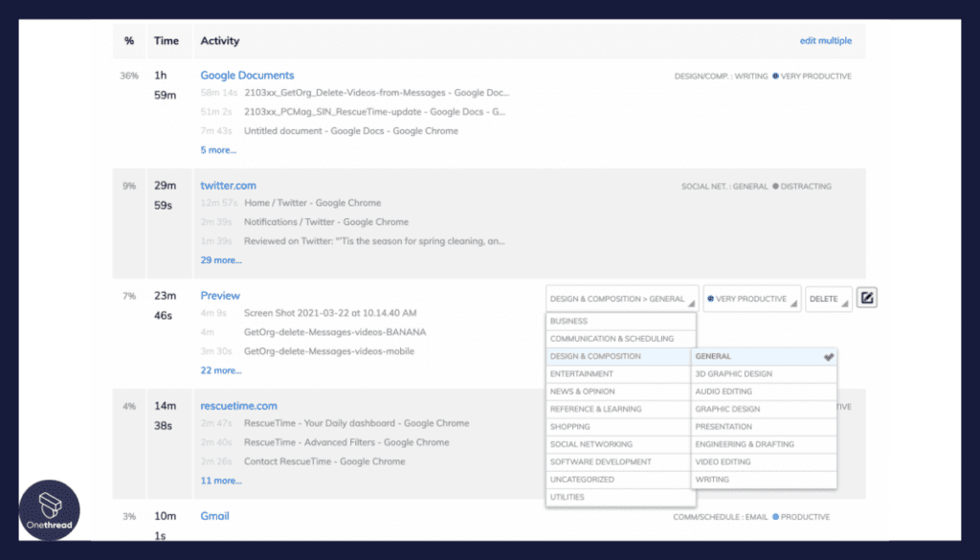Open the rescuetime.com activity link
This screenshot has height=560, width=980.
click(238, 406)
